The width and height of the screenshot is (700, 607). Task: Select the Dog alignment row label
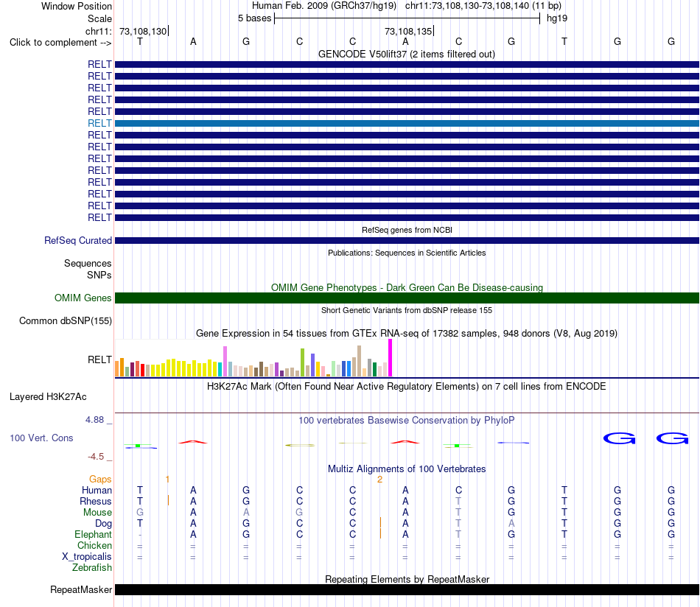[103, 524]
